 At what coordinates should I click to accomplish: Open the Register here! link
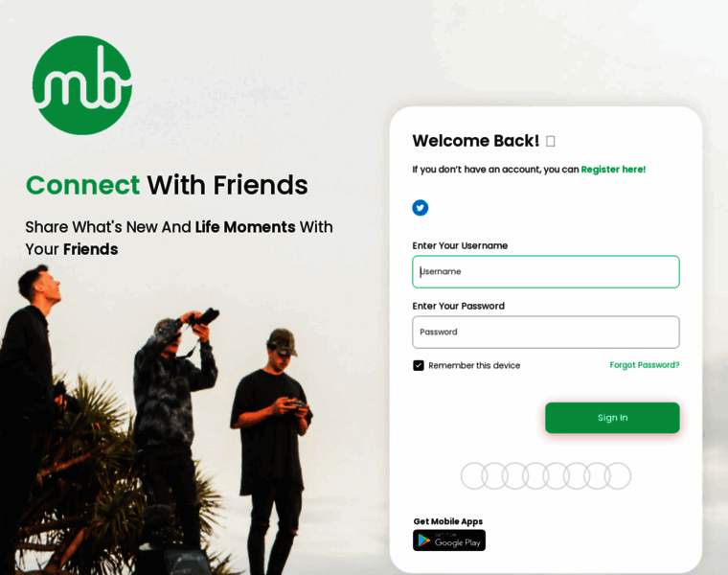(613, 170)
